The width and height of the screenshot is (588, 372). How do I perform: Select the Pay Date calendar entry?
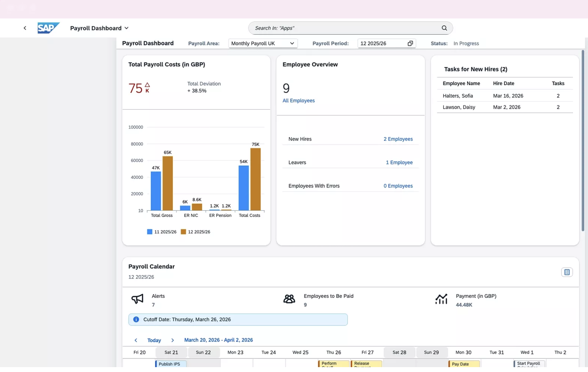coord(464,364)
